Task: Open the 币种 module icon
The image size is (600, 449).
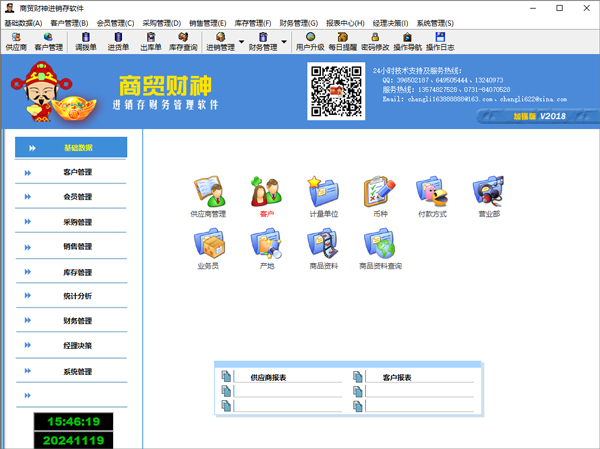Action: tap(380, 197)
